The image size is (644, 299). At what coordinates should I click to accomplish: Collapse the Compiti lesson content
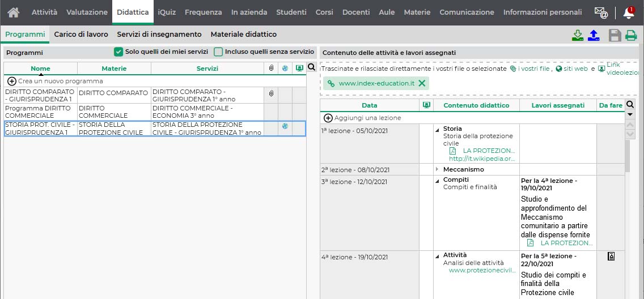[437, 181]
